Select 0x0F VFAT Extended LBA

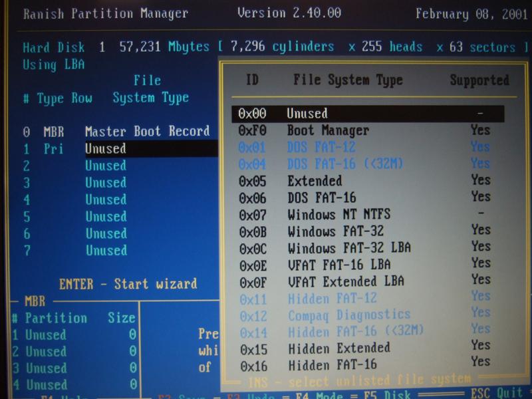click(x=364, y=281)
